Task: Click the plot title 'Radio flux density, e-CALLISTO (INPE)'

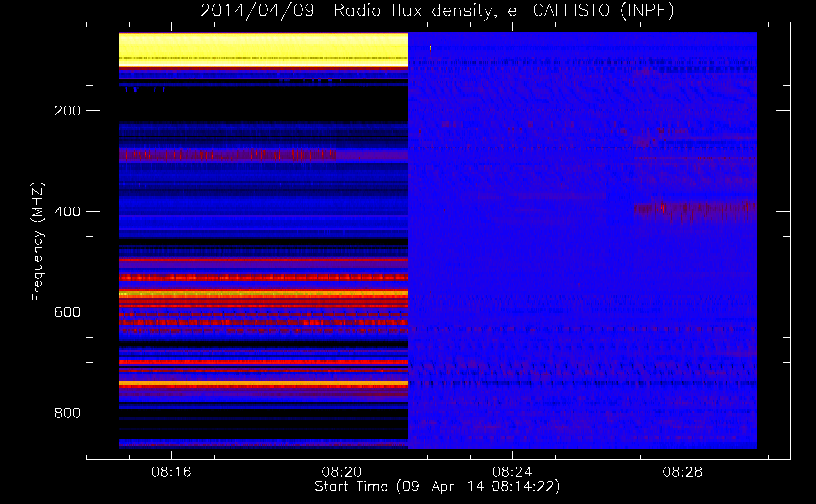Action: 503,11
